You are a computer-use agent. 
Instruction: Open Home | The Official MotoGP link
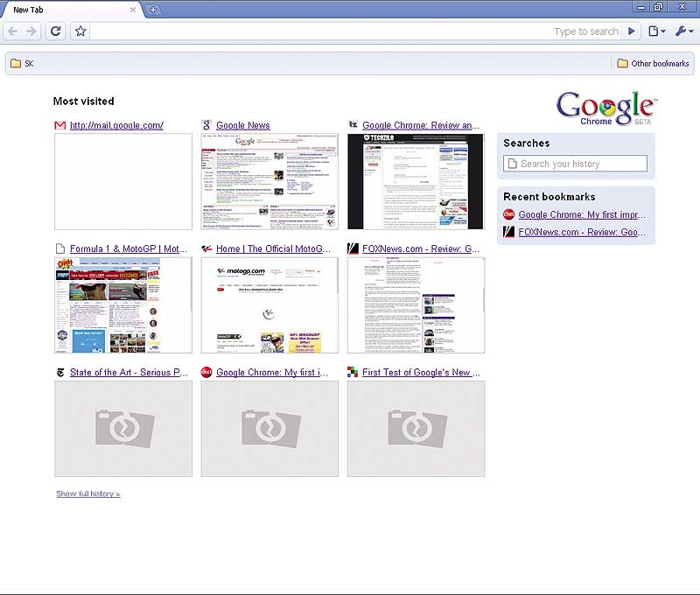[x=273, y=248]
